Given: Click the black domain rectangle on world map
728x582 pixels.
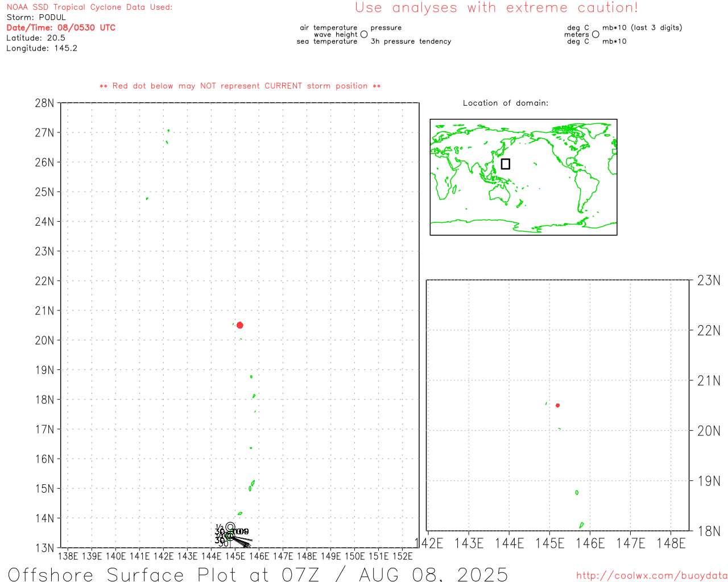Looking at the screenshot, I should (x=506, y=164).
